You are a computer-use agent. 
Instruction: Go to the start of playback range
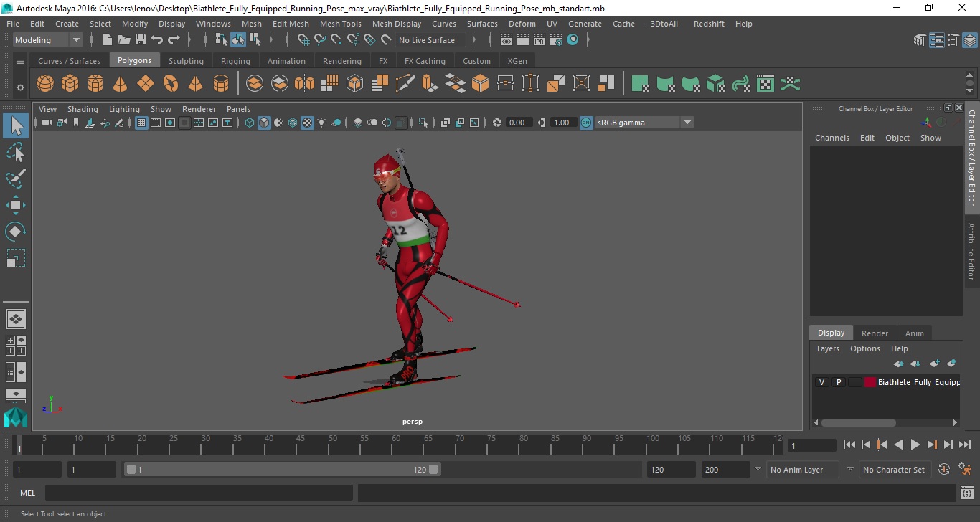click(849, 445)
